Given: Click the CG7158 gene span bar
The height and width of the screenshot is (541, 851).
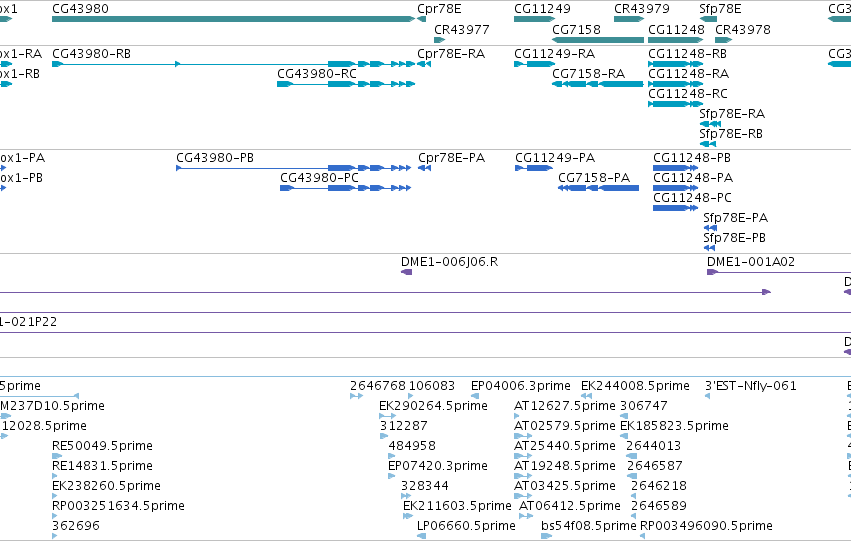Looking at the screenshot, I should pyautogui.click(x=598, y=40).
